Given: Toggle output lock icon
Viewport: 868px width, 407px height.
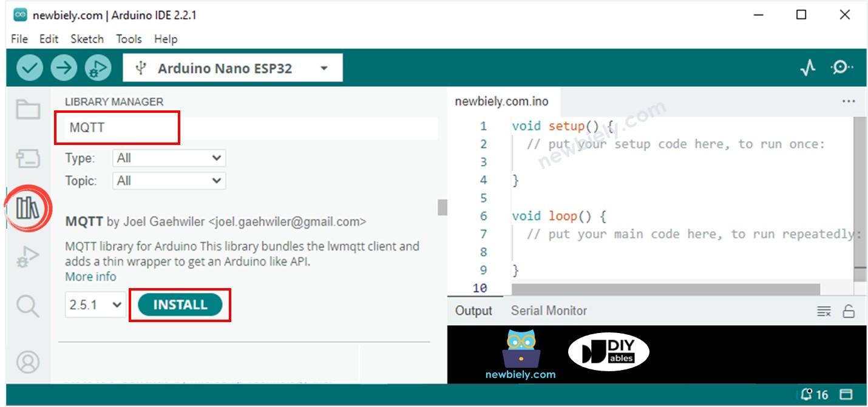Looking at the screenshot, I should [x=849, y=311].
